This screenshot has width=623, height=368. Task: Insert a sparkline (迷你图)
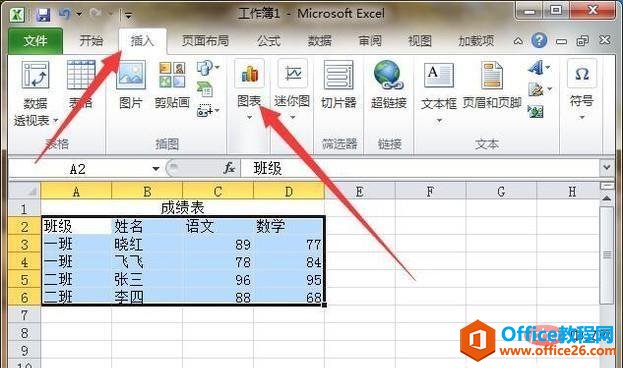coord(292,84)
